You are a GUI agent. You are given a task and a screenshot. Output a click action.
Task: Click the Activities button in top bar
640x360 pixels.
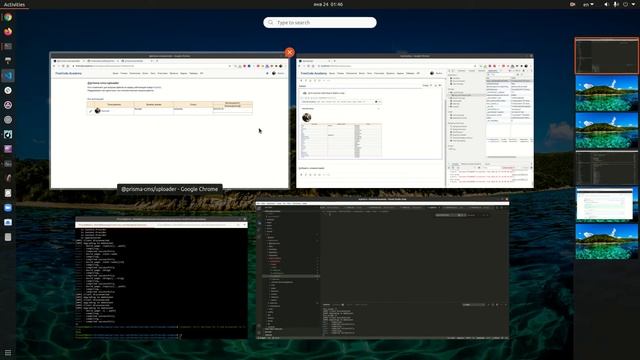(14, 4)
